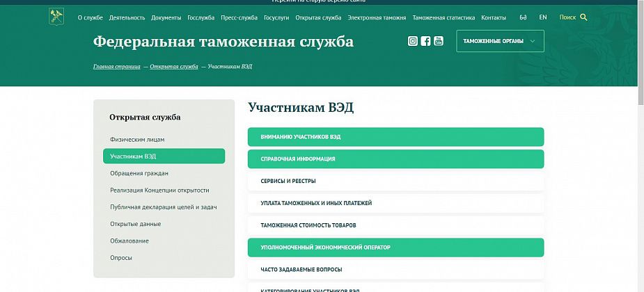This screenshot has width=644, height=292.
Task: Expand Вниманию участников ВЭД section
Action: 396,136
